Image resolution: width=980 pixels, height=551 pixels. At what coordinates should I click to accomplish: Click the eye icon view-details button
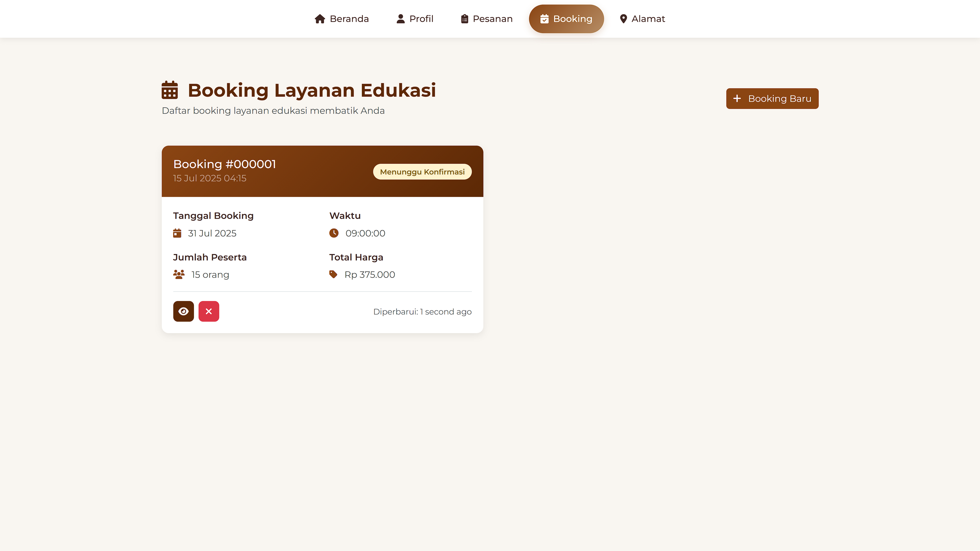[183, 311]
